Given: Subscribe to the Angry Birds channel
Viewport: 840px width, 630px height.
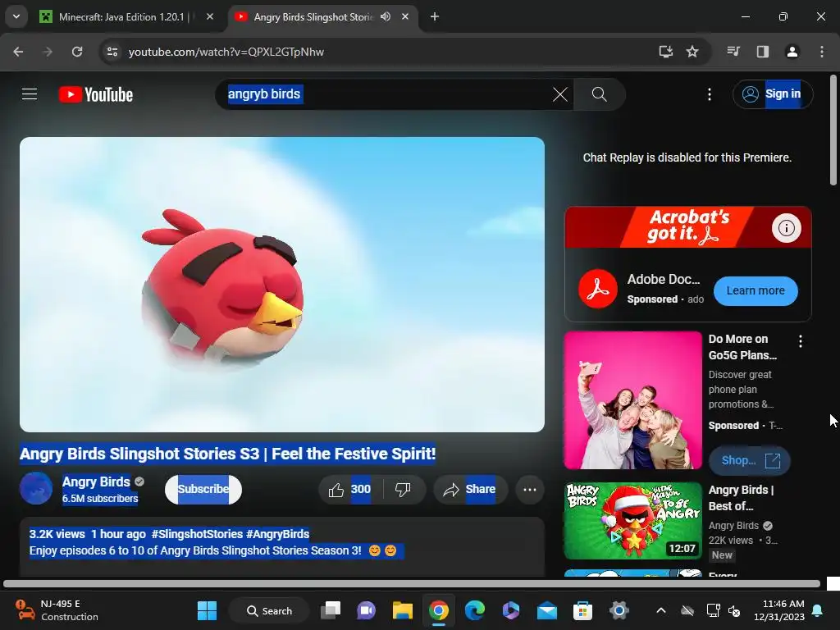Looking at the screenshot, I should pos(203,489).
